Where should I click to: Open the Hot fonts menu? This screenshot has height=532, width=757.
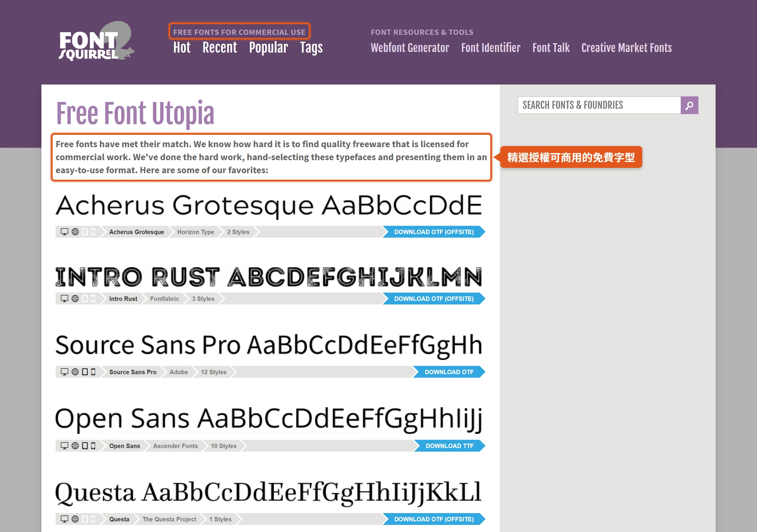(x=182, y=48)
